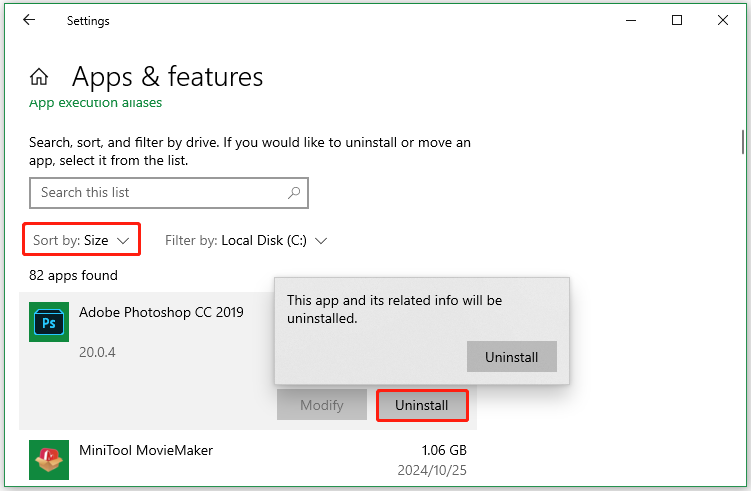Click the 20.0.4 version text
751x491 pixels.
[97, 352]
